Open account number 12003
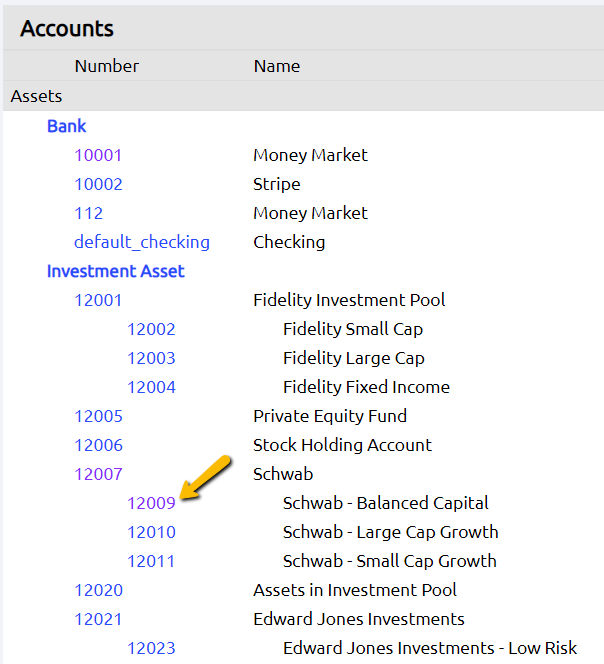Viewport: 604px width, 664px height. 151,358
